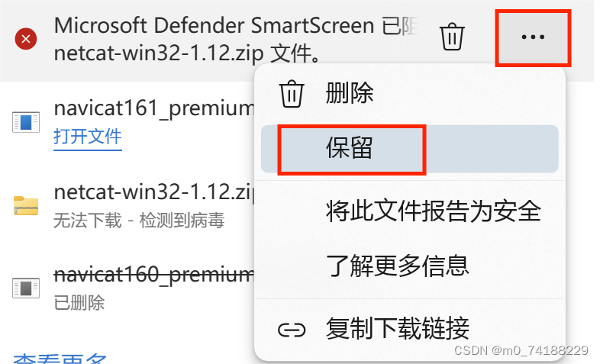Click the red blocked error icon

tap(26, 39)
